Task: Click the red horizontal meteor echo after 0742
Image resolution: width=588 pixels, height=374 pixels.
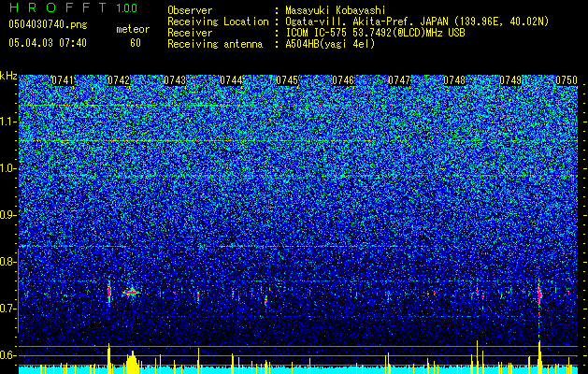Action: [x=132, y=292]
